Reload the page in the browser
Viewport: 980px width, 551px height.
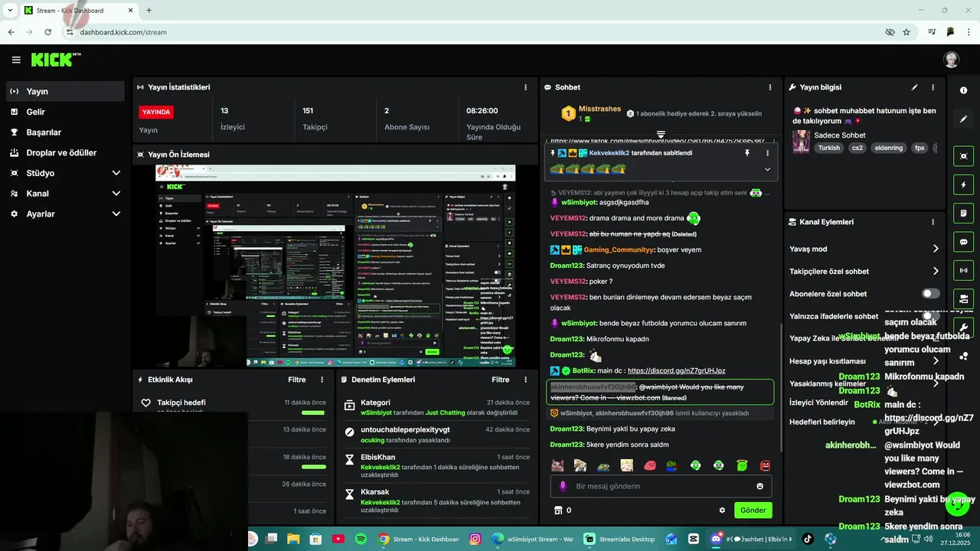point(48,32)
